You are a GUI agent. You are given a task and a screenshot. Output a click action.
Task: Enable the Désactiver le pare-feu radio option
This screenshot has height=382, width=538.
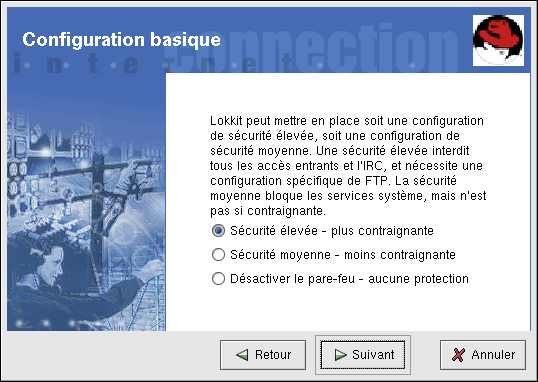218,279
